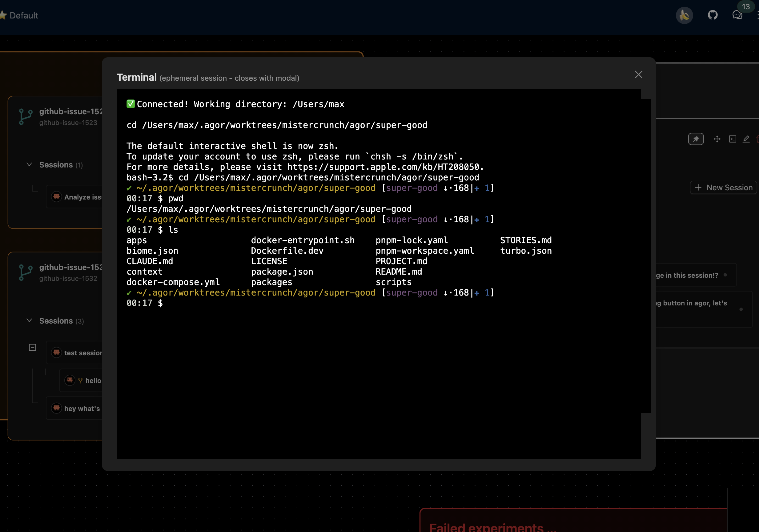
Task: Click the New Session button
Action: pyautogui.click(x=723, y=187)
